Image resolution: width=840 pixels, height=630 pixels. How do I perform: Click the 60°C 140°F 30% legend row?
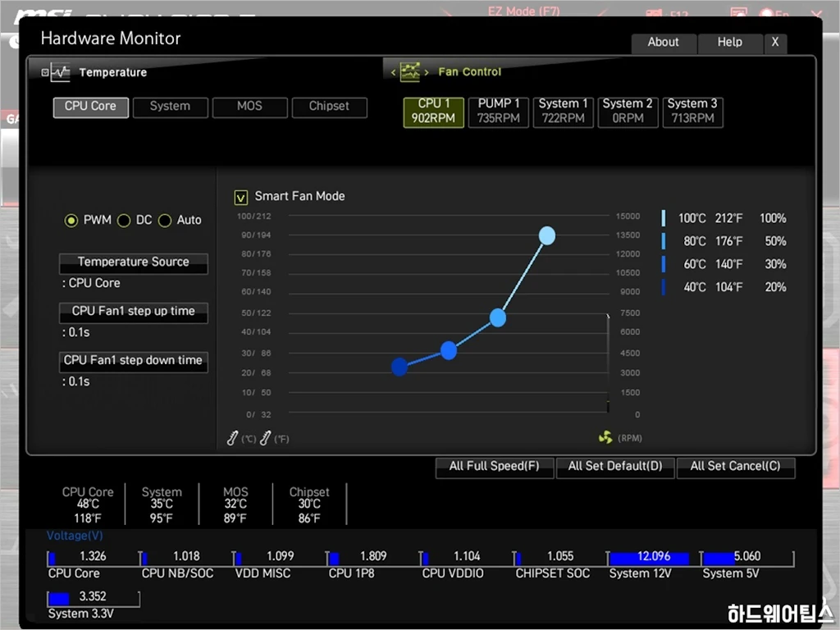[724, 265]
